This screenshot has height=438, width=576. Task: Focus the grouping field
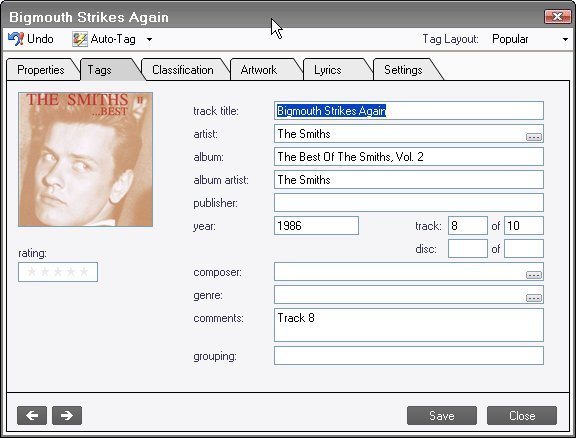(x=408, y=356)
